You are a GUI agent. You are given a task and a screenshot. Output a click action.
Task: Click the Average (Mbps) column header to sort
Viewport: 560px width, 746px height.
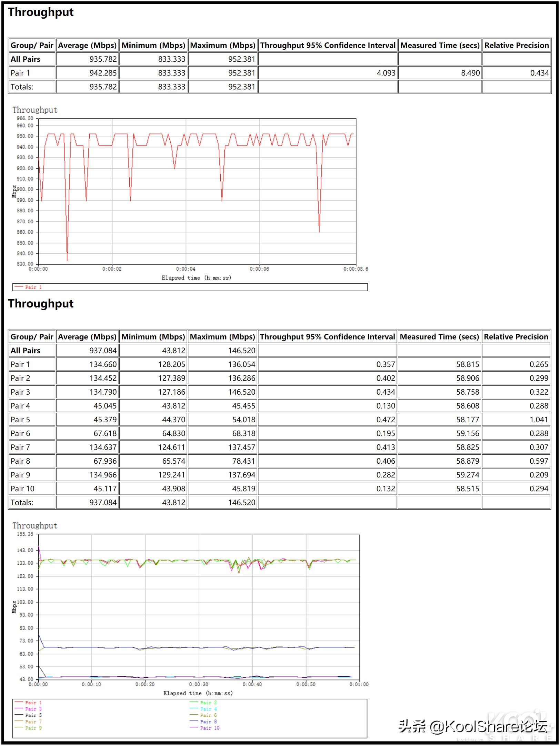(87, 45)
